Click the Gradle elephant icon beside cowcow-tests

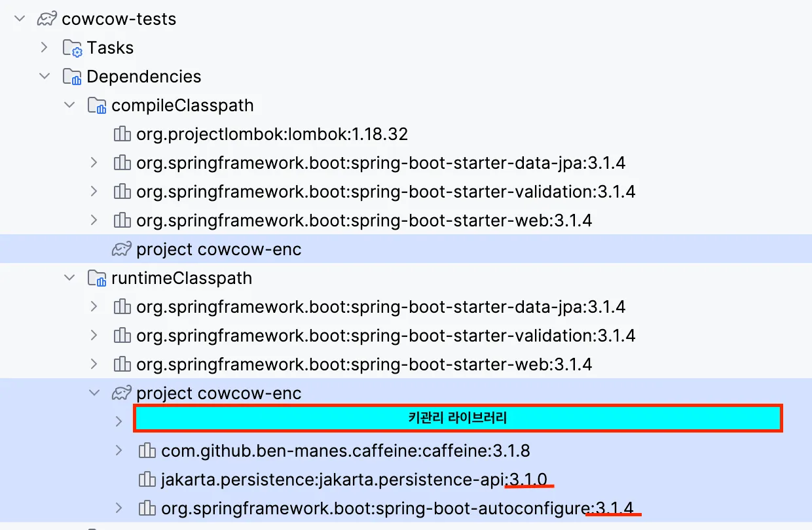point(46,19)
